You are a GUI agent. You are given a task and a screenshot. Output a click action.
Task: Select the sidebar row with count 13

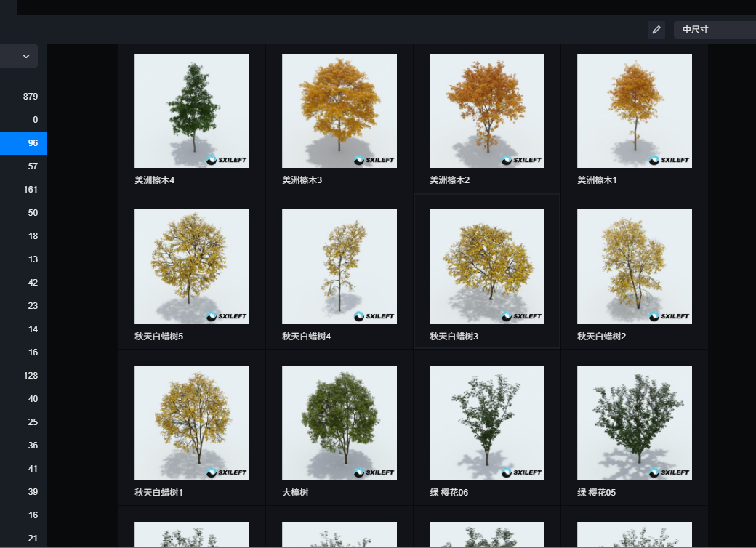coord(23,259)
